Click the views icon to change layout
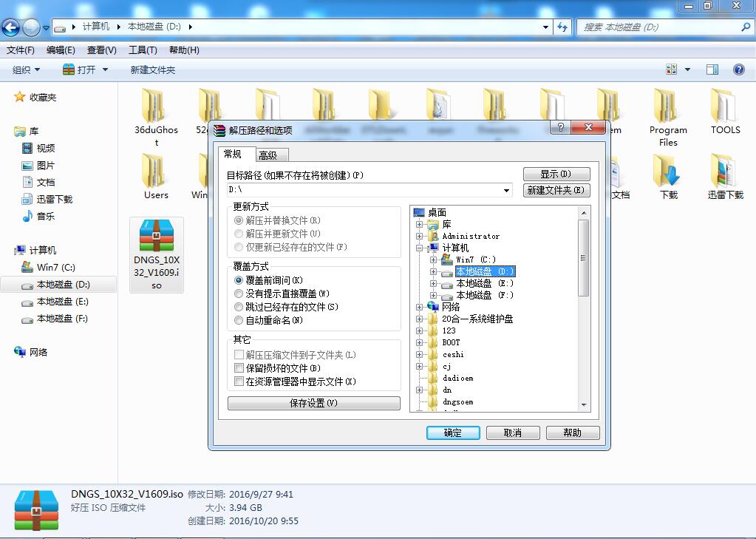The height and width of the screenshot is (539, 756). [672, 69]
